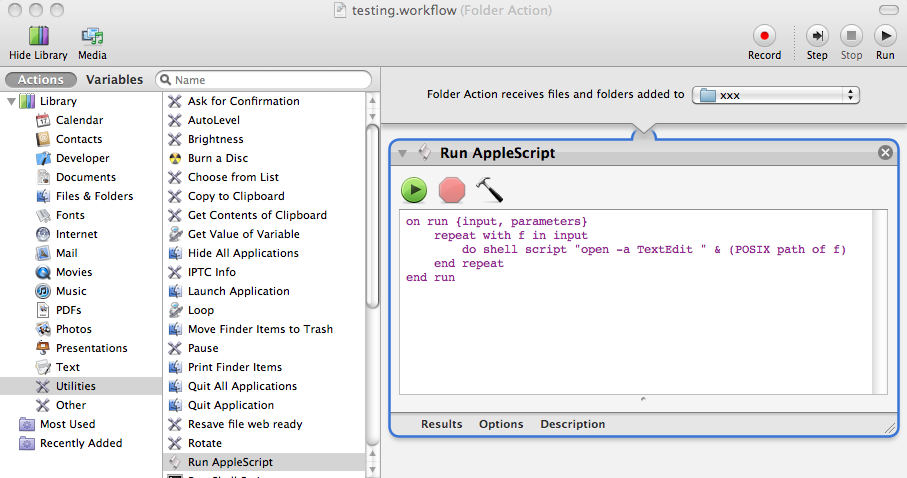Viewport: 907px width, 478px height.
Task: Show the action Description tab
Action: tap(572, 424)
